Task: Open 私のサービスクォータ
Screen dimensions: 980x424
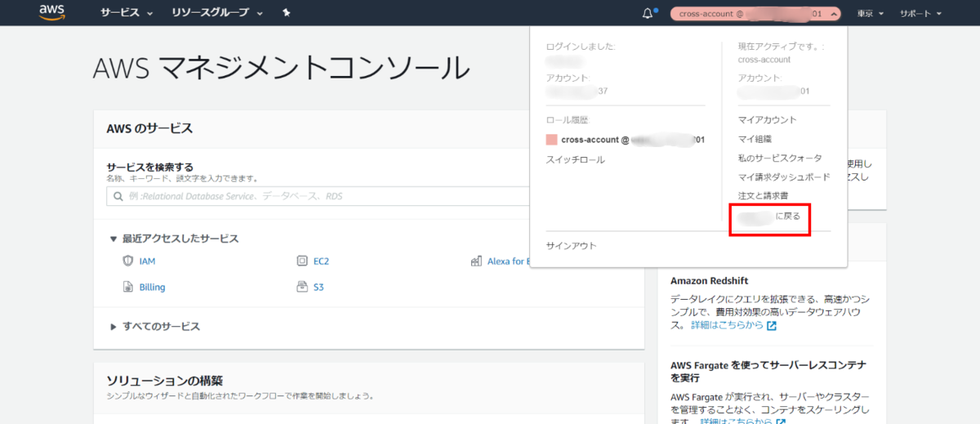Action: pyautogui.click(x=780, y=158)
